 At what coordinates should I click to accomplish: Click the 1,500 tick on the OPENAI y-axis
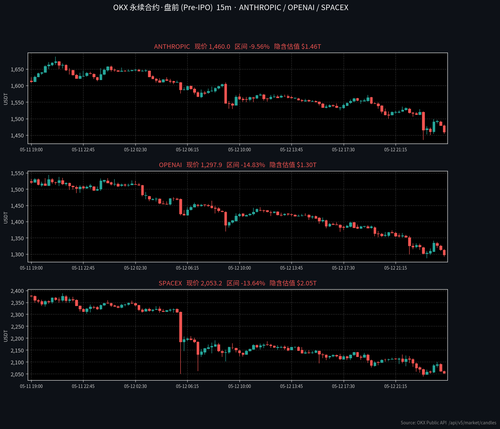pyautogui.click(x=17, y=190)
